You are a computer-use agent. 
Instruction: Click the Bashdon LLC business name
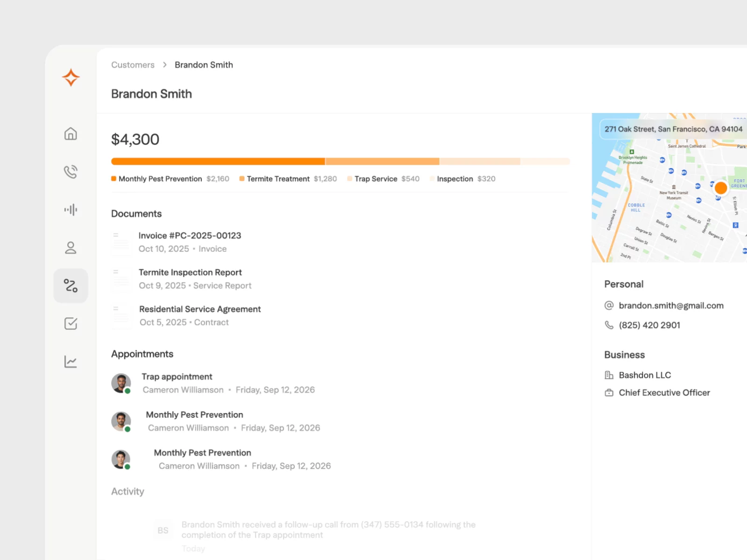coord(645,375)
